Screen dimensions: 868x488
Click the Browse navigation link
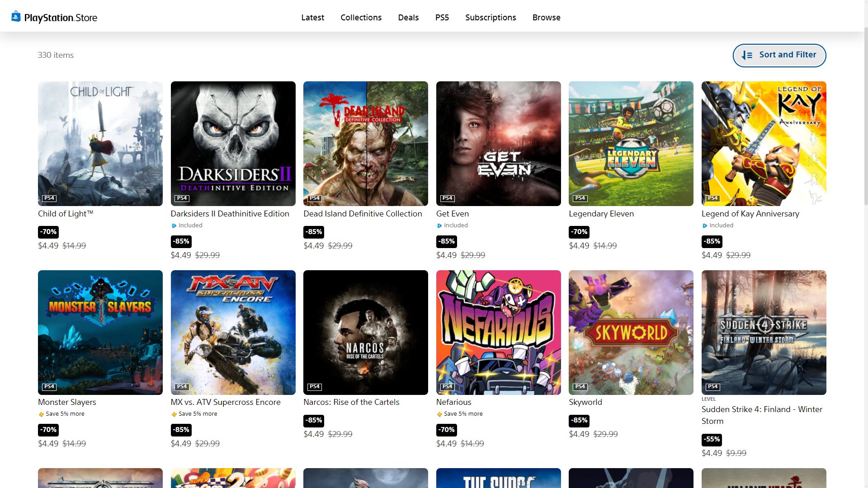point(546,18)
